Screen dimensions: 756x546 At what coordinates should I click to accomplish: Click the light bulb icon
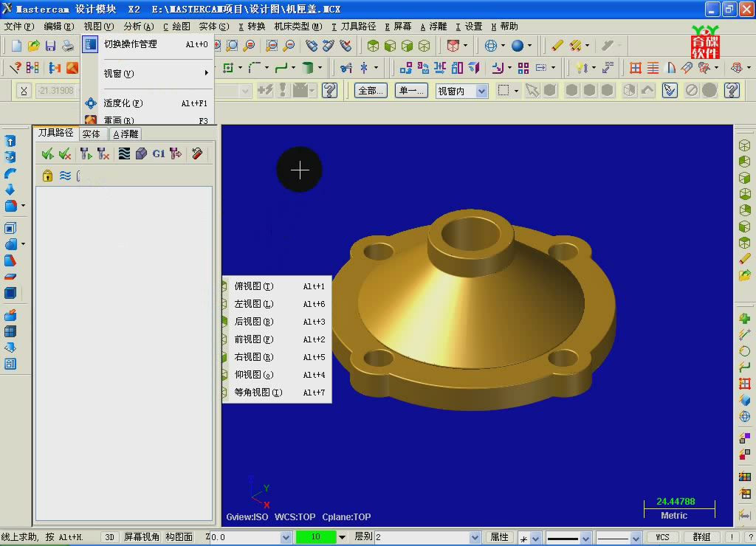click(581, 68)
